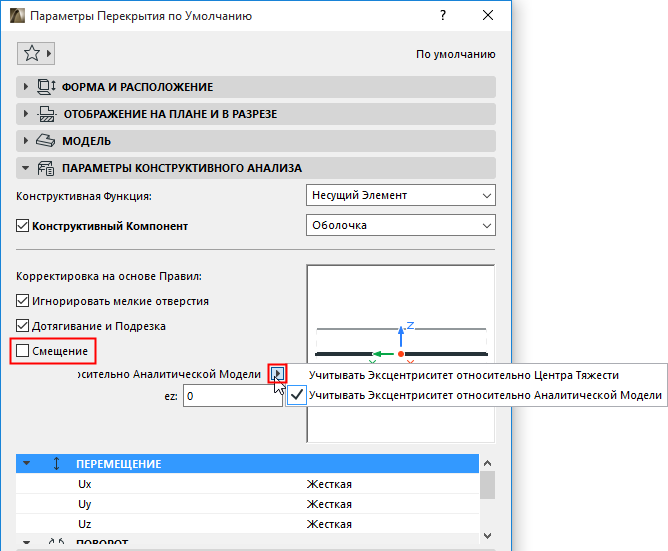Open the Favorites star button
Screen dimensions: 668x551
point(36,54)
